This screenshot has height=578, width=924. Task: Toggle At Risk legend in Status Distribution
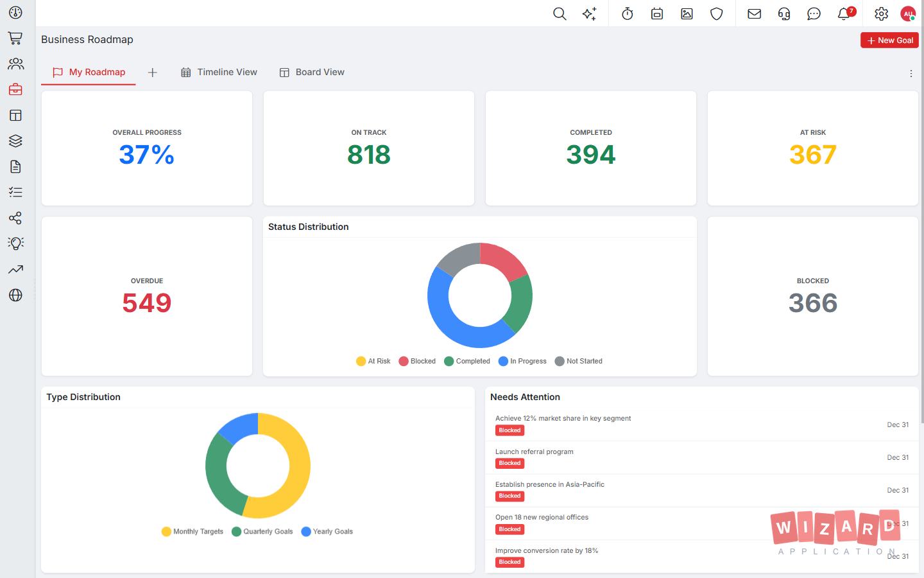tap(373, 361)
